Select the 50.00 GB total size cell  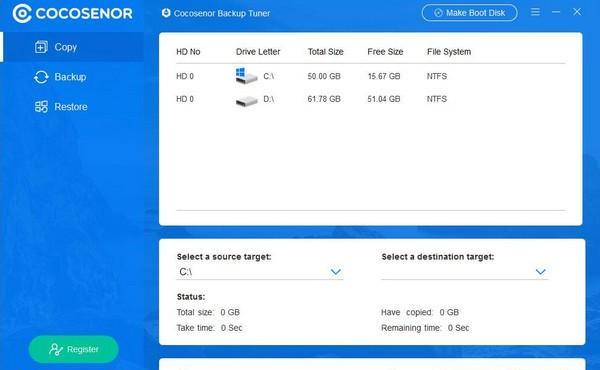[324, 76]
